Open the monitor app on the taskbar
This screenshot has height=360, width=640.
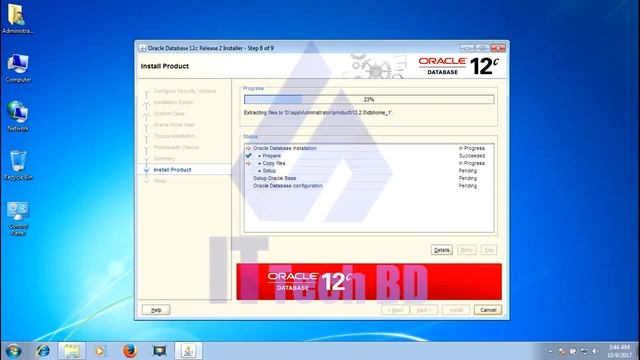coord(159,351)
